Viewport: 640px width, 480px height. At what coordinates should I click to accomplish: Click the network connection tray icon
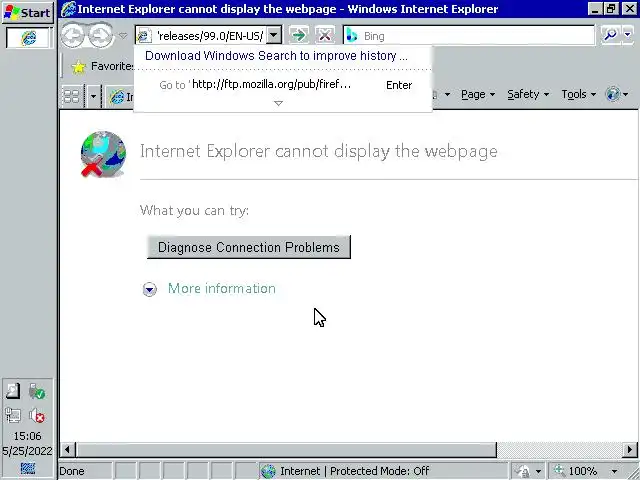(13, 416)
